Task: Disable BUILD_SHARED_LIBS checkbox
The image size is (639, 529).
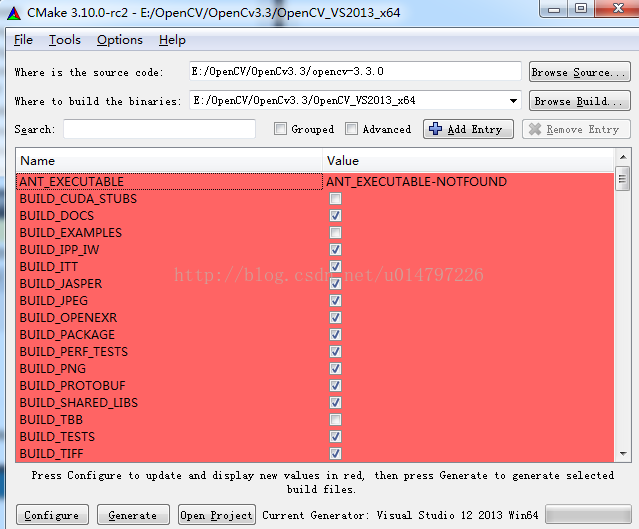Action: coord(335,403)
